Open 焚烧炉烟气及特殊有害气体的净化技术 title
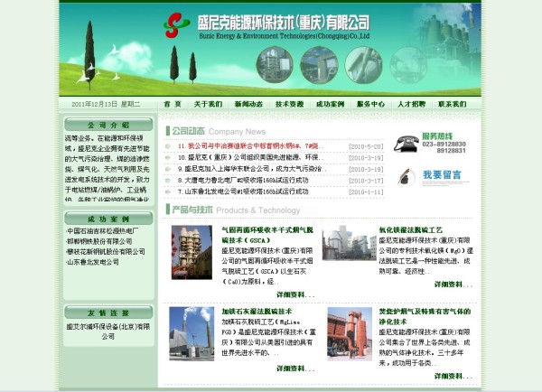This screenshot has width=542, height=392. (x=425, y=316)
